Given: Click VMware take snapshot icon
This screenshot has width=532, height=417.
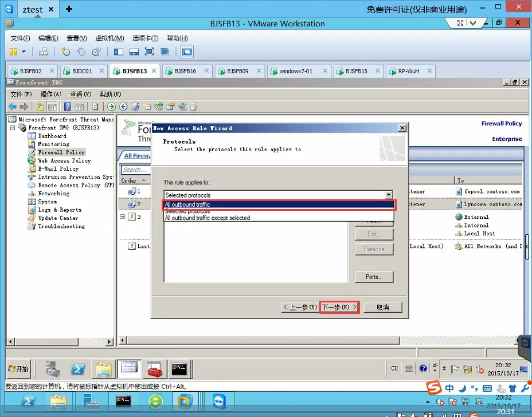Looking at the screenshot, I should (x=65, y=52).
